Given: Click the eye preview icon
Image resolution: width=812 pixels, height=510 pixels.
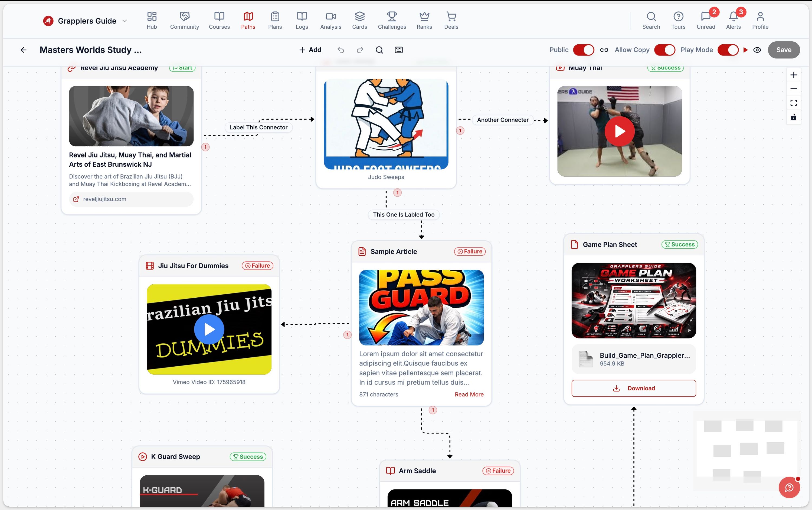Looking at the screenshot, I should click(757, 50).
